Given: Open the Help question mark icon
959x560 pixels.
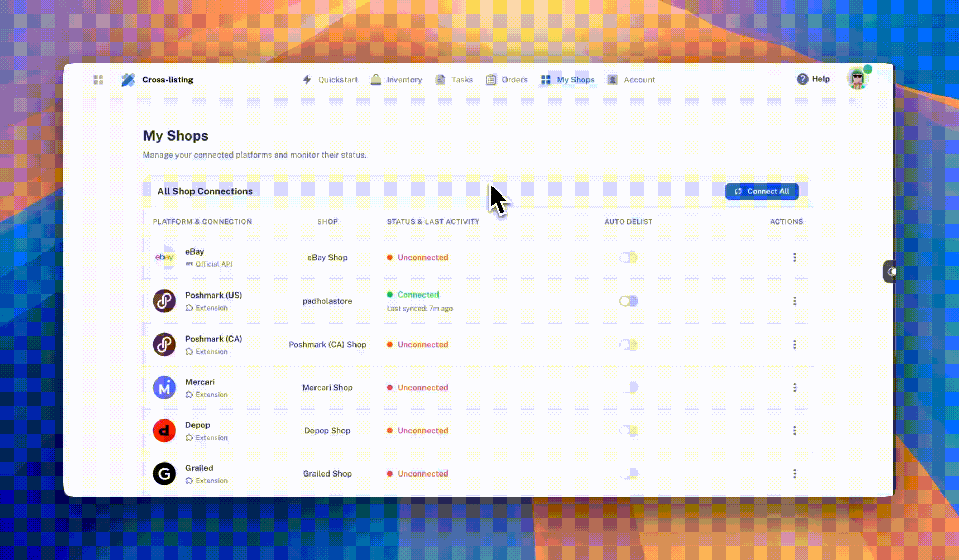Looking at the screenshot, I should click(802, 79).
